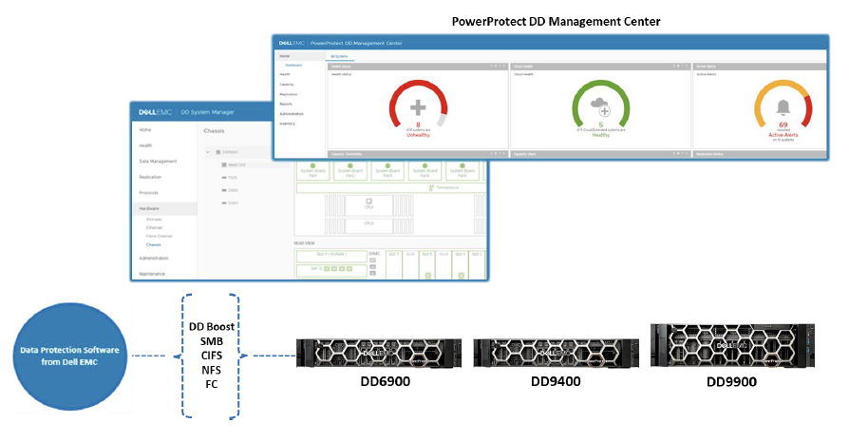Open Health in DD Management Center sidebar
This screenshot has width=868, height=443.
tap(285, 74)
